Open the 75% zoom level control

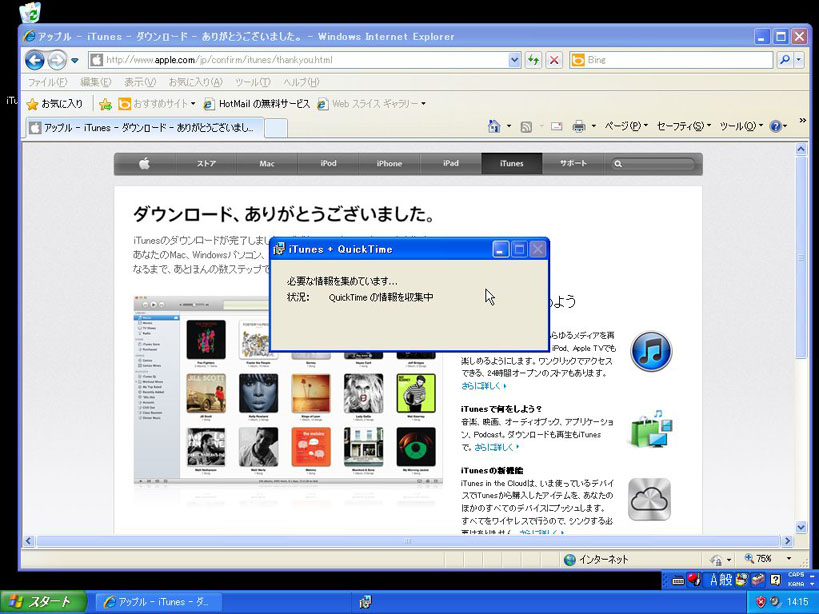click(x=768, y=559)
